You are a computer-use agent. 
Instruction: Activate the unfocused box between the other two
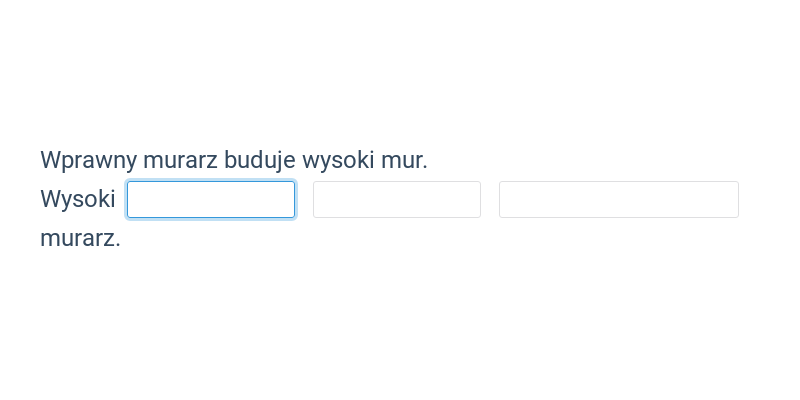tap(397, 199)
